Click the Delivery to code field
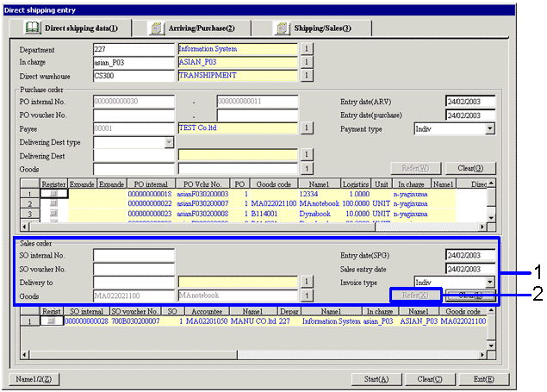The image size is (547, 392). point(134,282)
